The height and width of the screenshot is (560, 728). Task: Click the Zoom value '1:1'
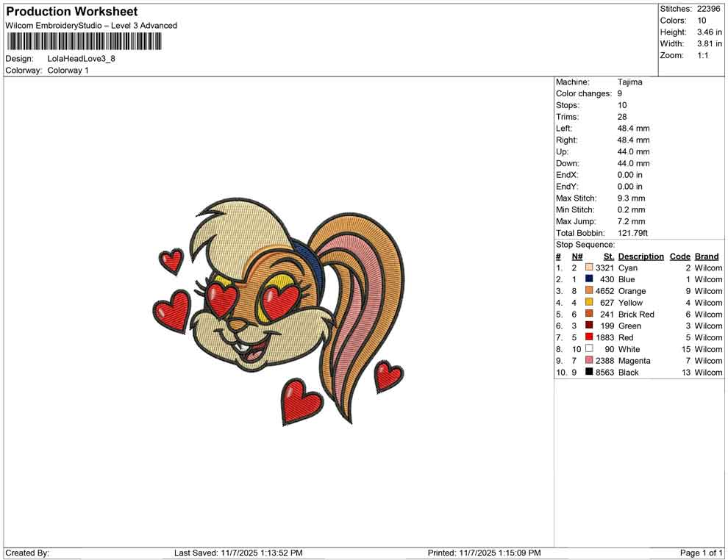pyautogui.click(x=702, y=55)
